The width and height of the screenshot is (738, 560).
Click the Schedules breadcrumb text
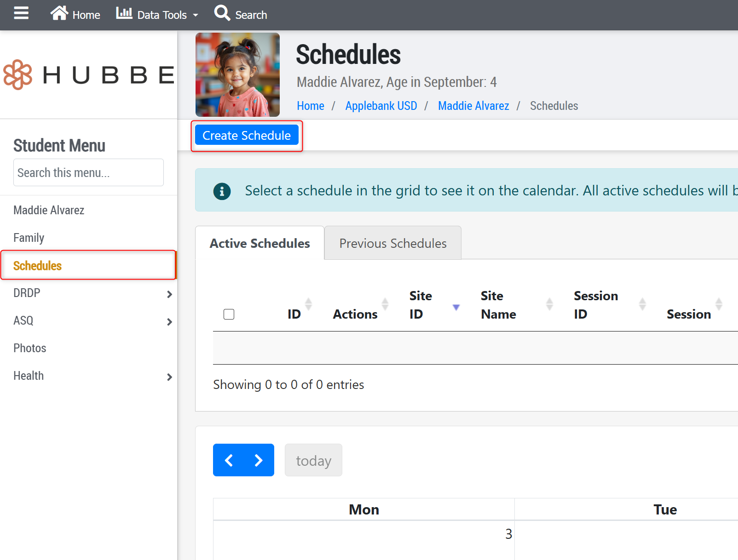pos(554,106)
